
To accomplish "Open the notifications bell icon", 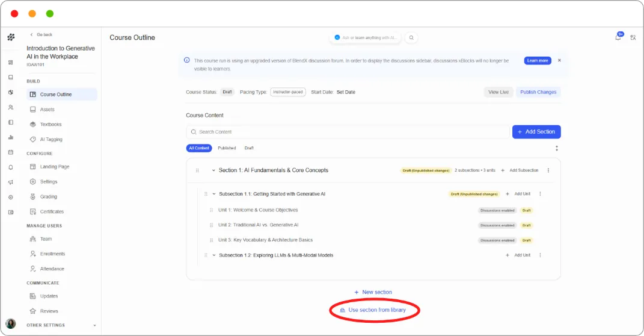I will tap(618, 37).
